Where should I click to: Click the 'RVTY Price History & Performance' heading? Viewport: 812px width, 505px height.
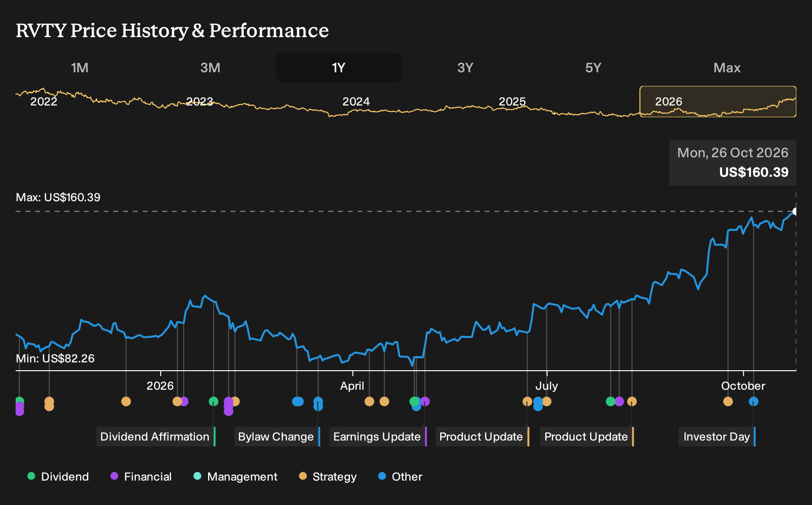pos(172,30)
